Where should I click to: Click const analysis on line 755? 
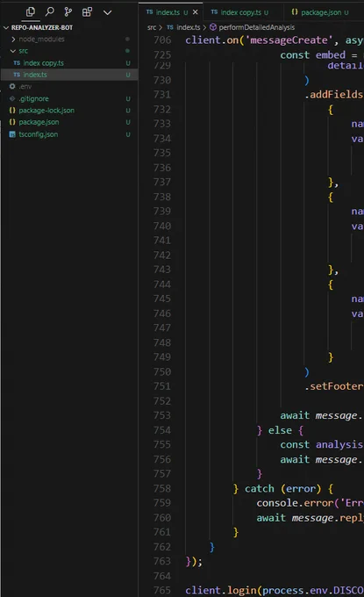point(321,445)
